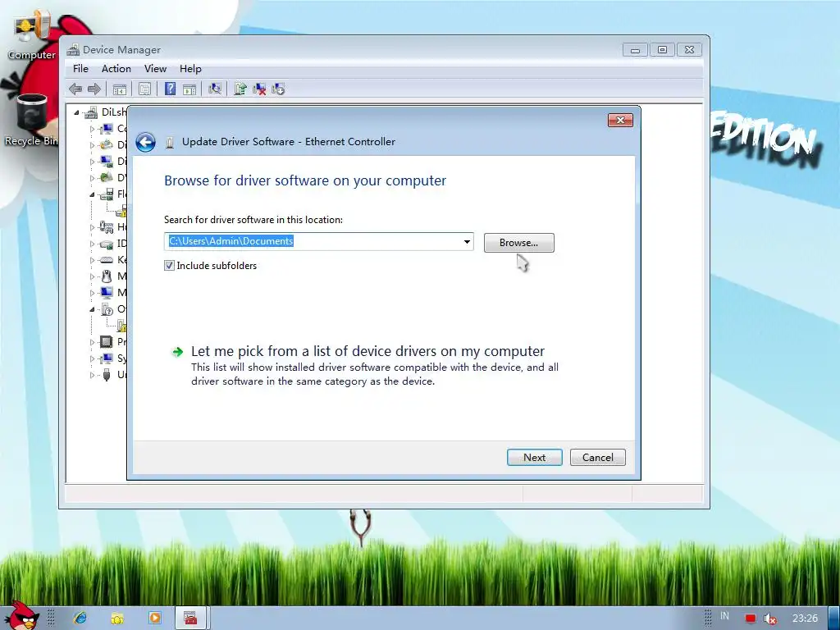Screen dimensions: 840x630
Task: Open the Properties toolbar icon in Device Manager
Action: tap(144, 89)
